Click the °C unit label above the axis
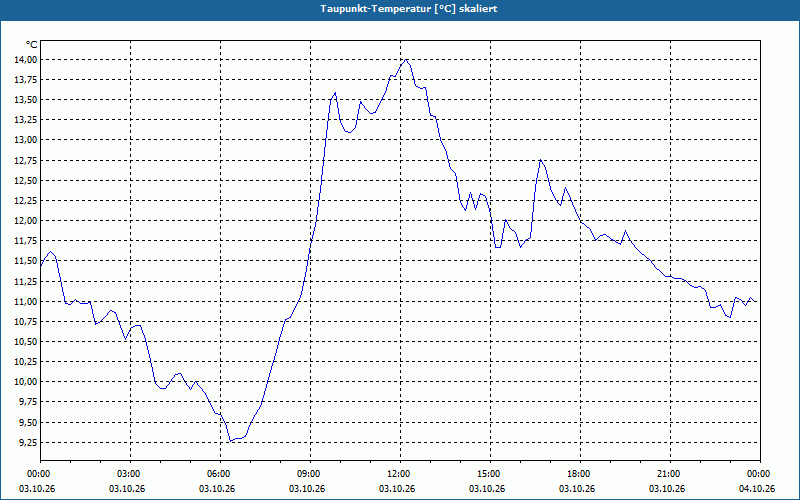Screen dimensions: 800x500 pos(32,45)
